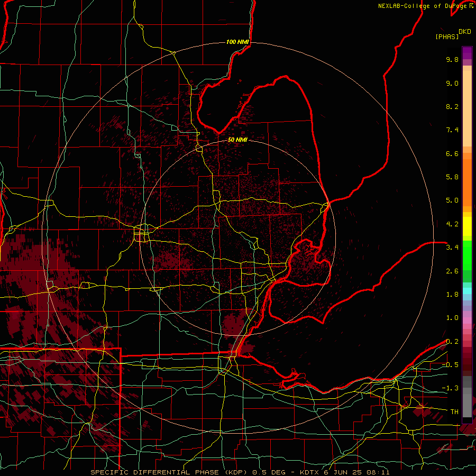Click "SPECIFIC DIFFERENTIAL PHASE" in the caption
This screenshot has height=476, width=476.
(x=154, y=472)
